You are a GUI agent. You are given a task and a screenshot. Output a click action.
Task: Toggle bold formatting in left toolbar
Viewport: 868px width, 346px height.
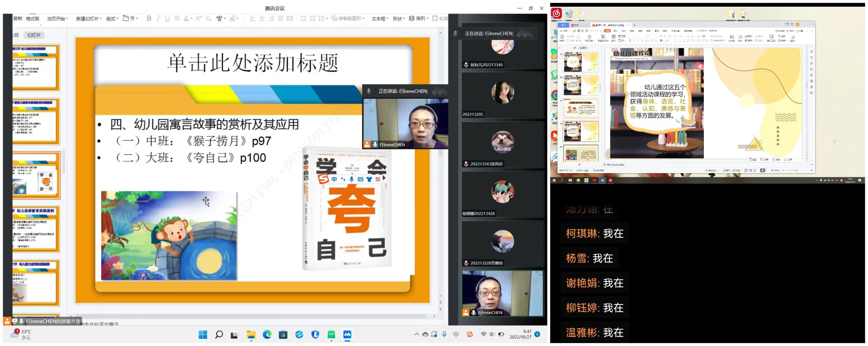[149, 19]
